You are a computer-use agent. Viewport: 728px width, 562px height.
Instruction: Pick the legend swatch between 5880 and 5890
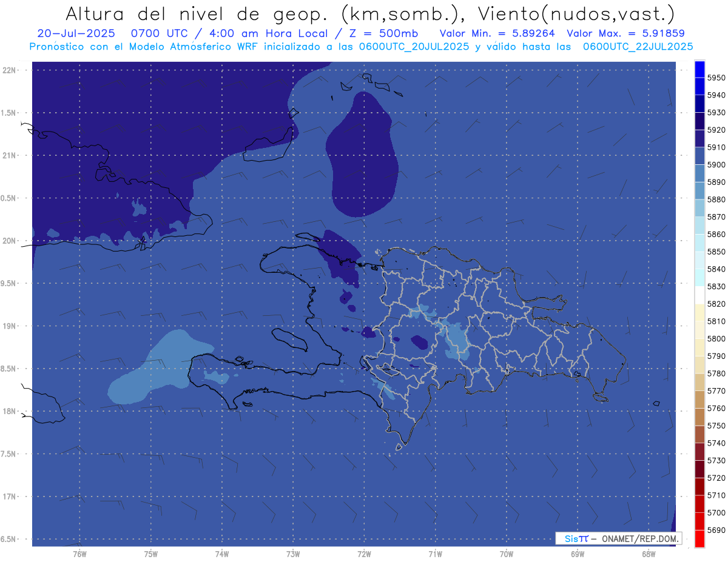[699, 191]
